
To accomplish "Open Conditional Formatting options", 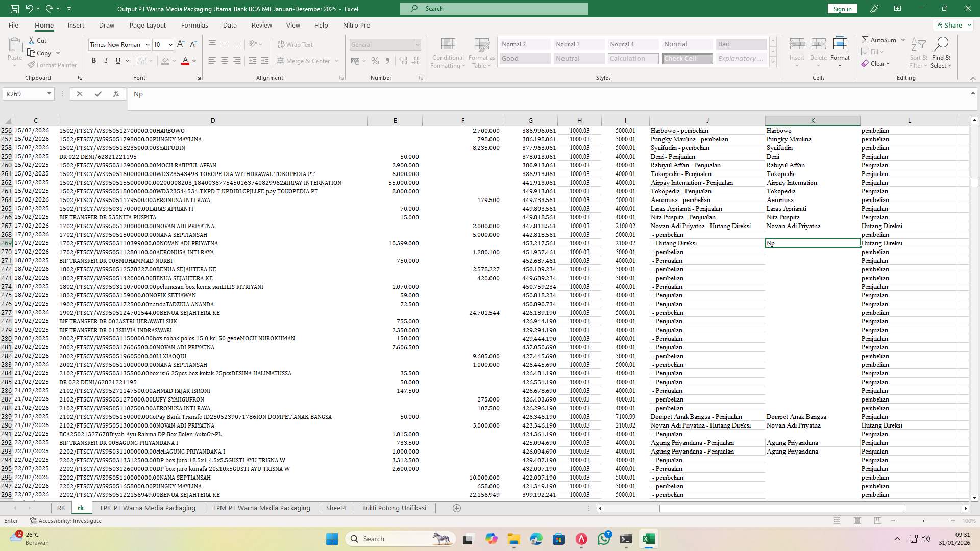I will 448,53.
